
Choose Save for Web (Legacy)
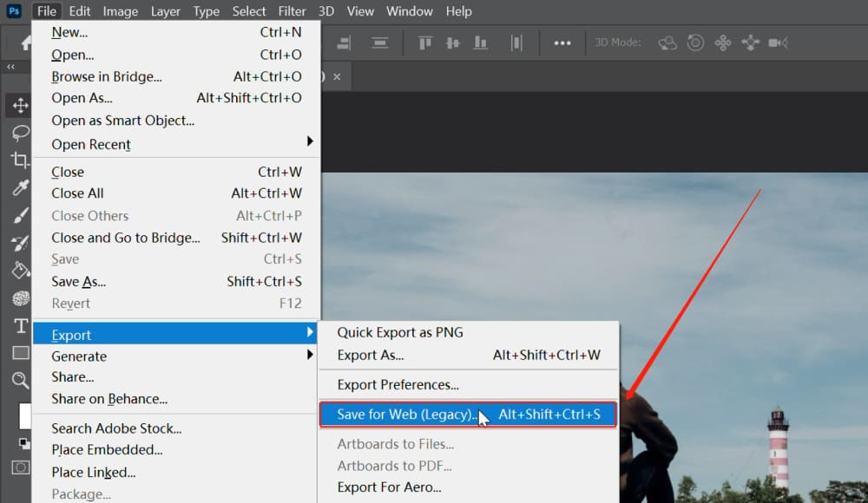coord(469,414)
